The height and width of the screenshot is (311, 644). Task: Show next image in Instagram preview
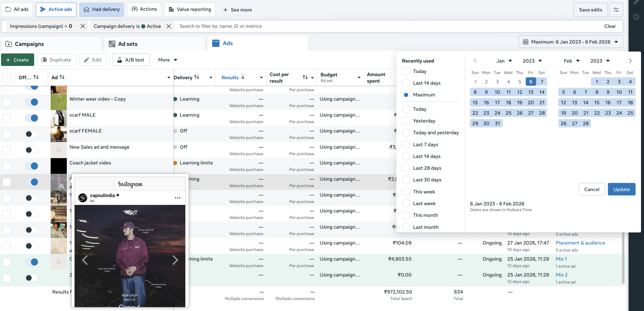pyautogui.click(x=175, y=260)
